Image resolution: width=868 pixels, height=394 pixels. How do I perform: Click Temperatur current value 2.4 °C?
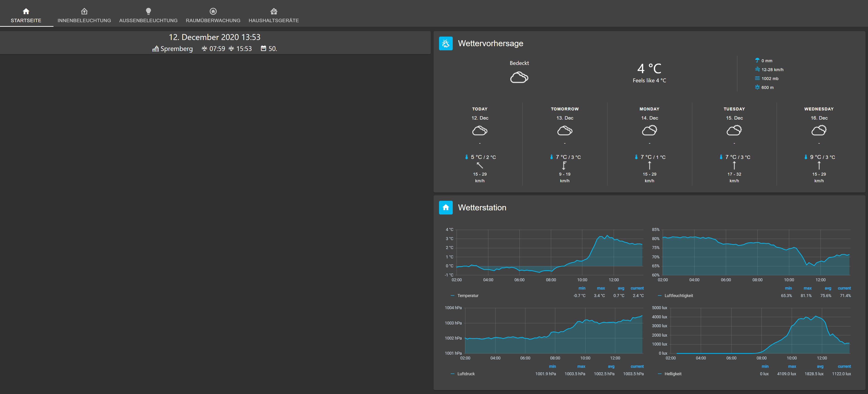638,296
